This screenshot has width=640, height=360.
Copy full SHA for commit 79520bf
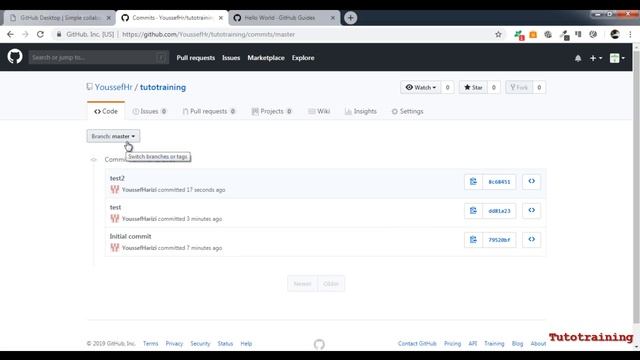[x=473, y=240]
